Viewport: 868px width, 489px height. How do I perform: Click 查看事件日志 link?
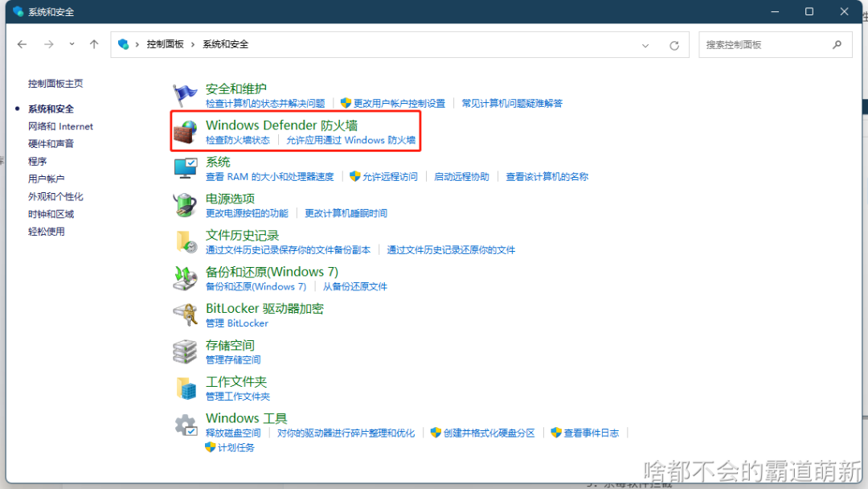(x=592, y=433)
